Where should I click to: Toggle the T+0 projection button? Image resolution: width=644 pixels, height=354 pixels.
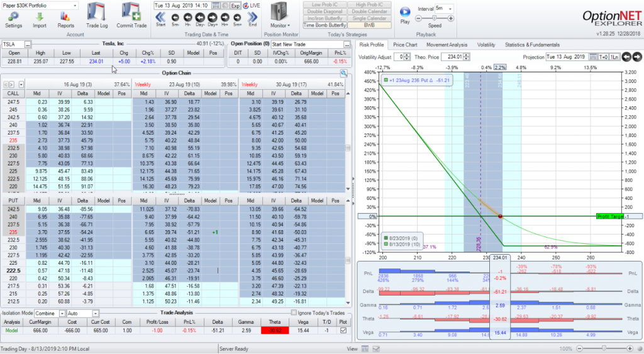coord(603,57)
